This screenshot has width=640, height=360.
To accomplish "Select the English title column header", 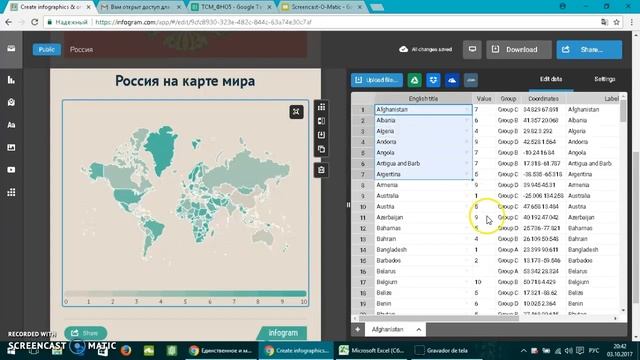I will click(x=423, y=99).
